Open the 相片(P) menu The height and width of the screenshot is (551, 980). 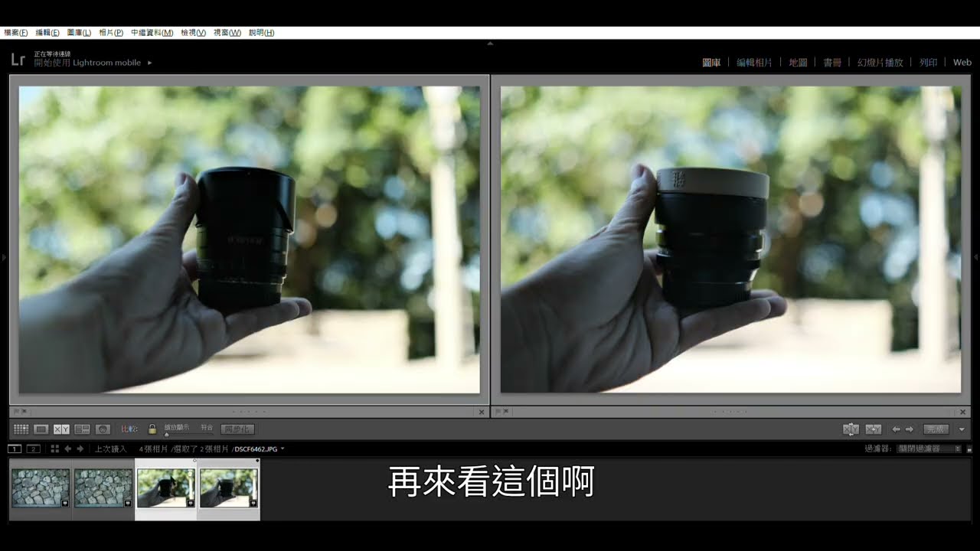[x=111, y=33]
